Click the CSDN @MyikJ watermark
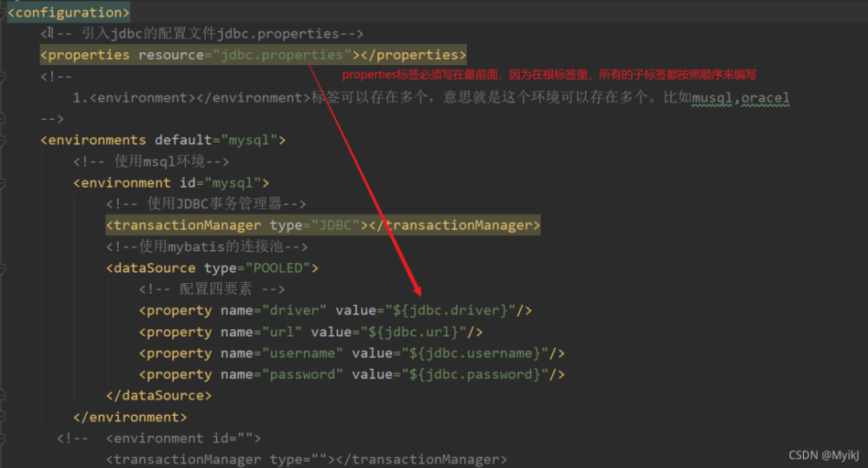The width and height of the screenshot is (868, 468). click(x=823, y=456)
